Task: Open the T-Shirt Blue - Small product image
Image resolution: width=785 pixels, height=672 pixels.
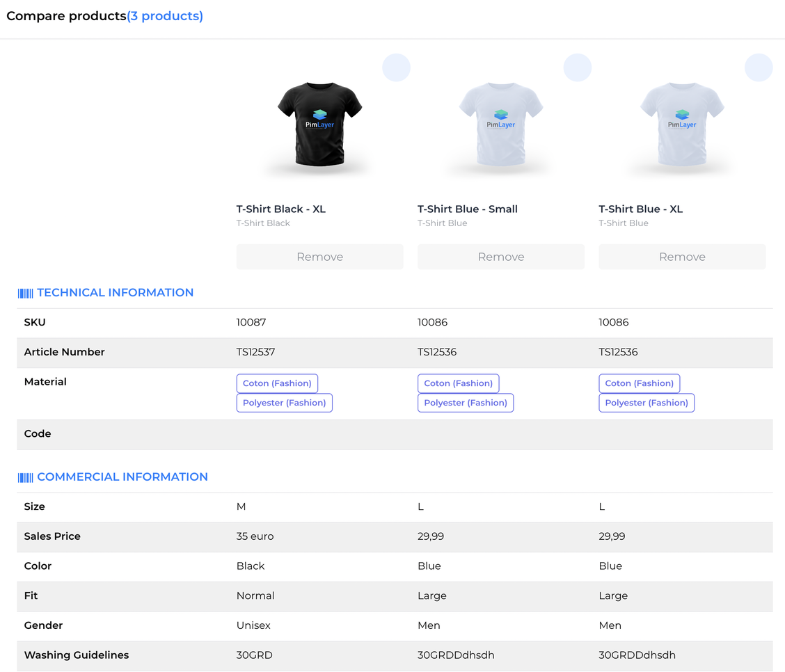Action: 500,125
